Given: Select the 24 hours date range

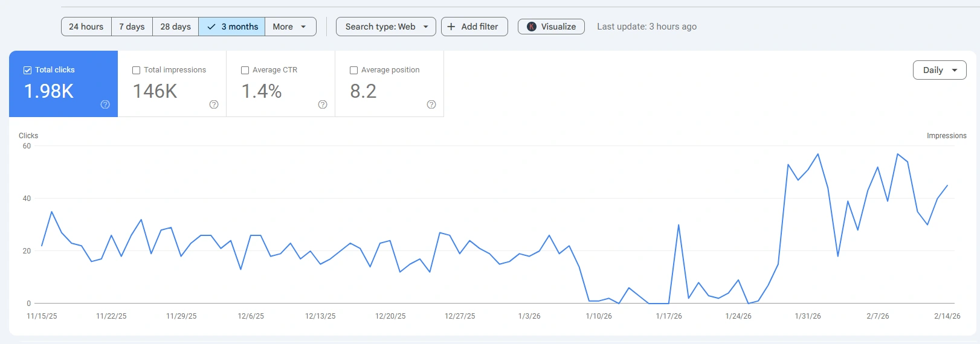Looking at the screenshot, I should point(86,27).
